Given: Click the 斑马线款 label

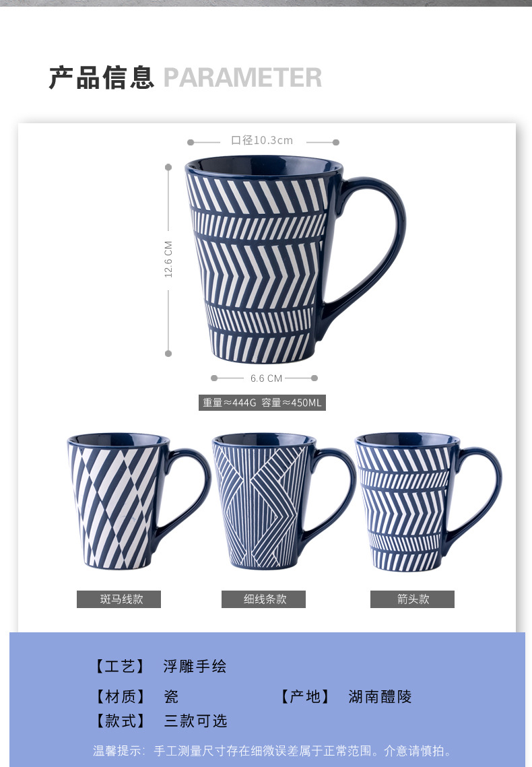Looking at the screenshot, I should click(x=119, y=599).
